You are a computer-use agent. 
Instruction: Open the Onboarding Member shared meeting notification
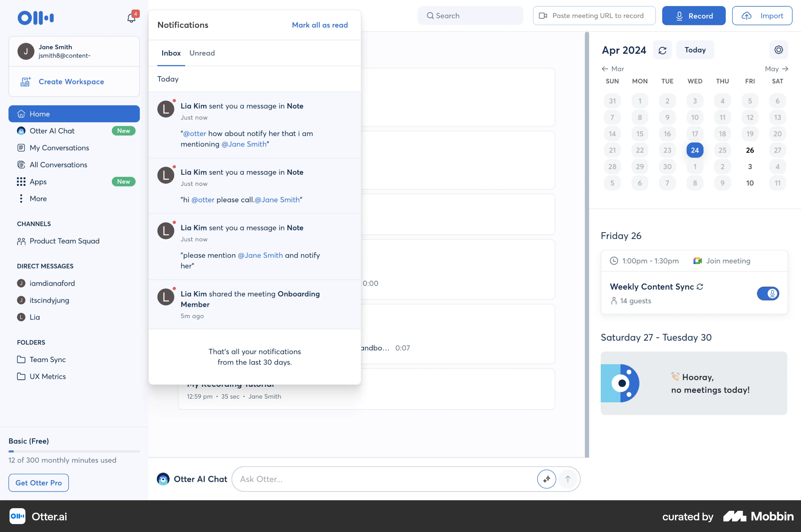[x=255, y=304]
